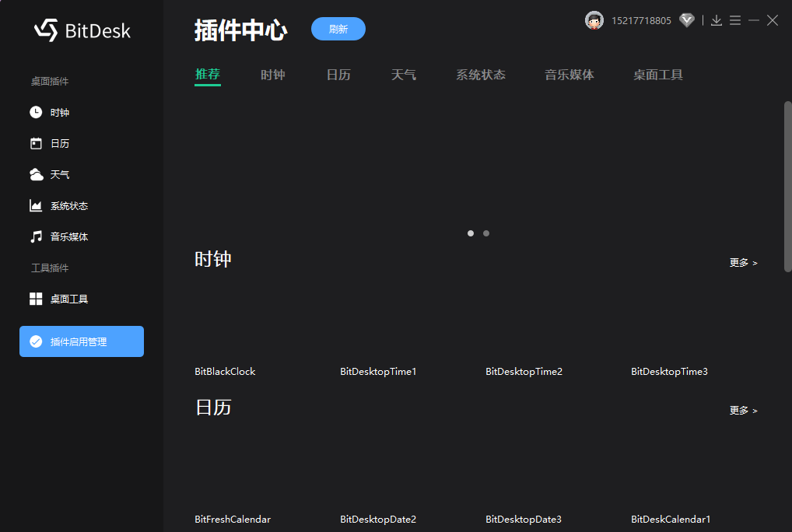Image resolution: width=792 pixels, height=532 pixels.
Task: Open 插件启用管理 plugin management
Action: (x=82, y=341)
